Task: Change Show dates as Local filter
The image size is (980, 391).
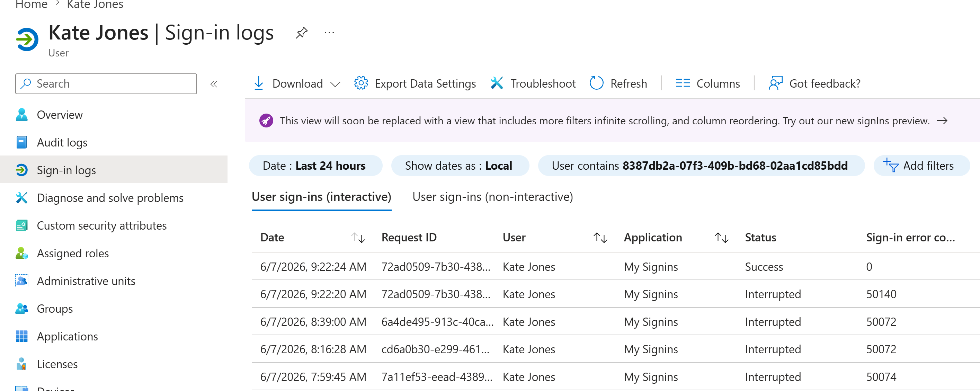Action: (x=460, y=166)
